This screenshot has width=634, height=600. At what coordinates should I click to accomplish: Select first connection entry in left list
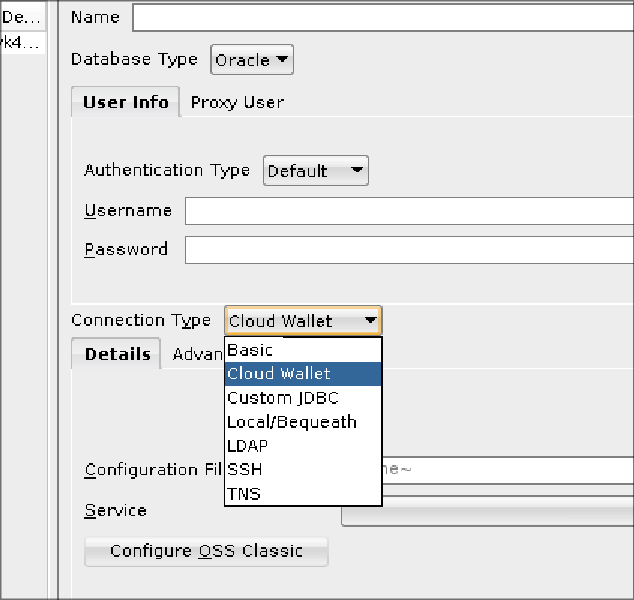tap(22, 18)
